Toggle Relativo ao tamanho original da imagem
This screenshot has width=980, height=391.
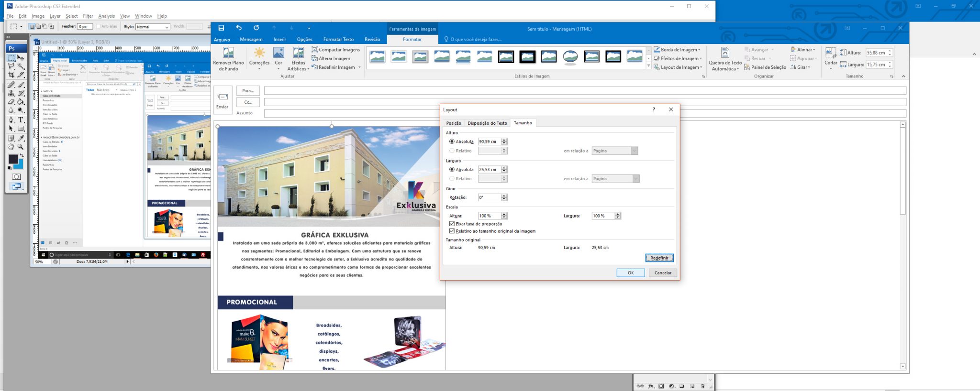click(x=452, y=231)
